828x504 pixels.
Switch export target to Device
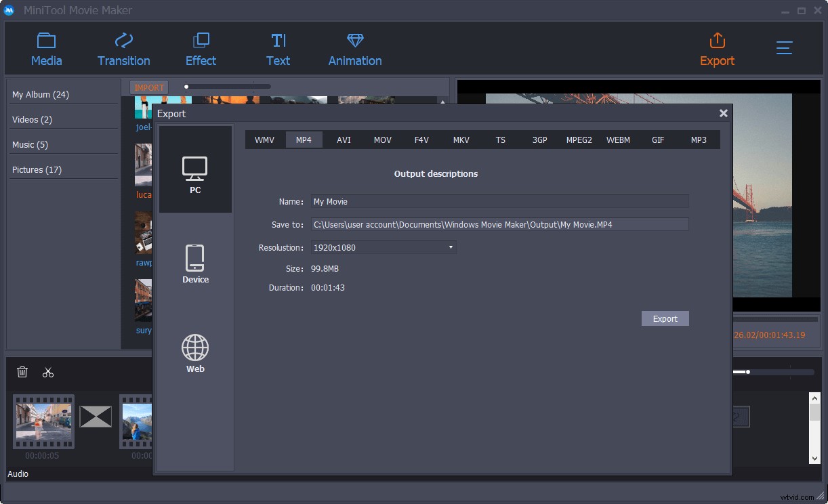195,264
